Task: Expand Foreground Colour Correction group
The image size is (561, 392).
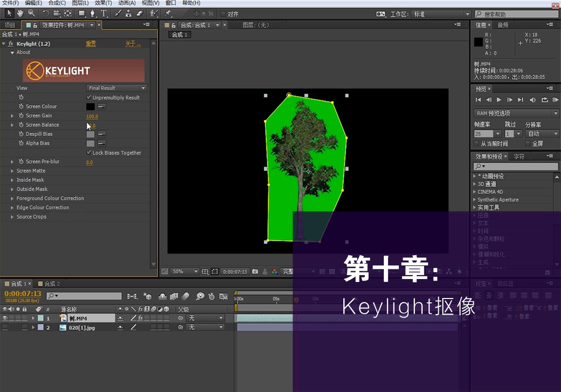Action: tap(12, 199)
